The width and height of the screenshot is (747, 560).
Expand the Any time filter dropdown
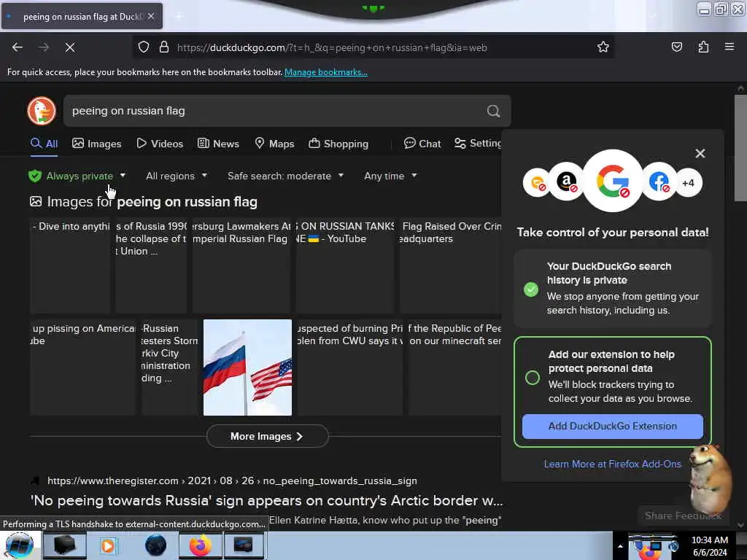click(390, 176)
